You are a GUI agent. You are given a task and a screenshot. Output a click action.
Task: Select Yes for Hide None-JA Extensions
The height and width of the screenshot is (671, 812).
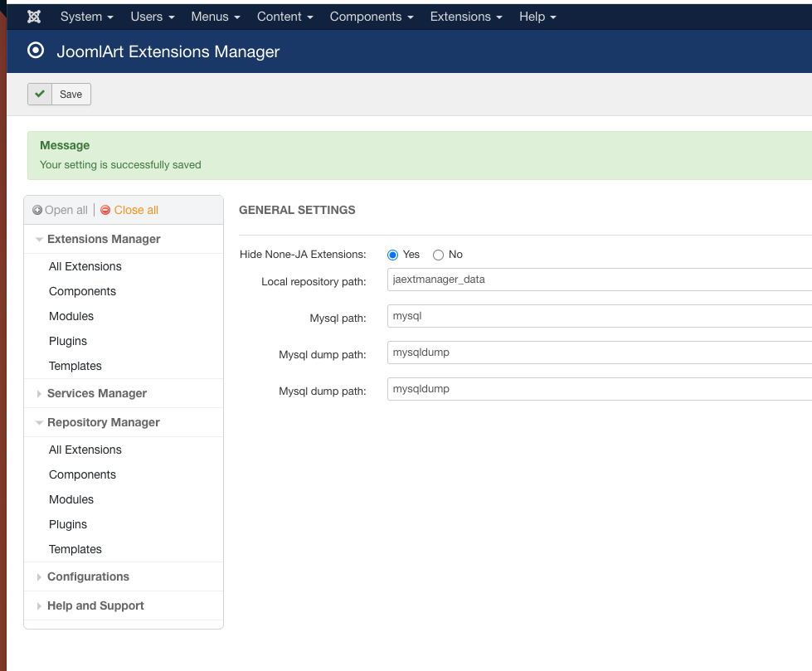tap(393, 255)
